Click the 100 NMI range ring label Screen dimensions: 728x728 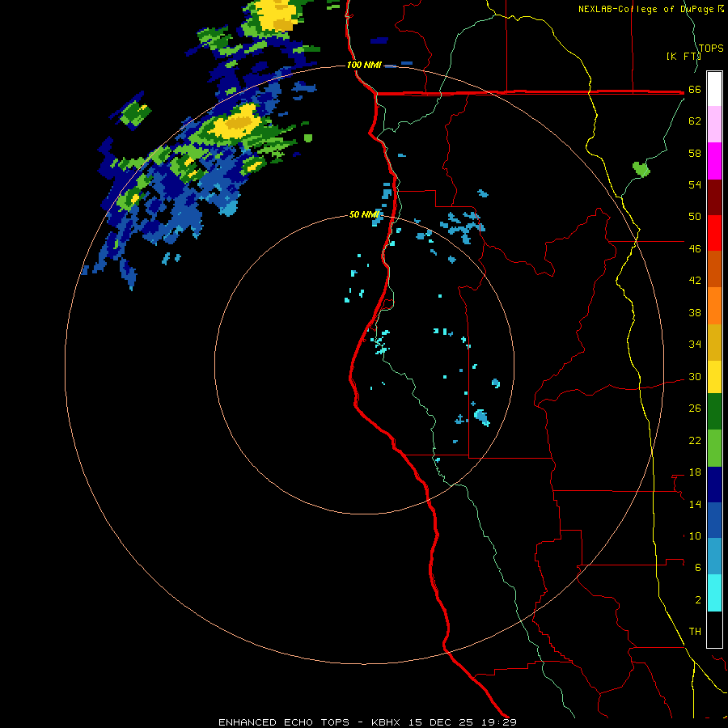[x=365, y=65]
